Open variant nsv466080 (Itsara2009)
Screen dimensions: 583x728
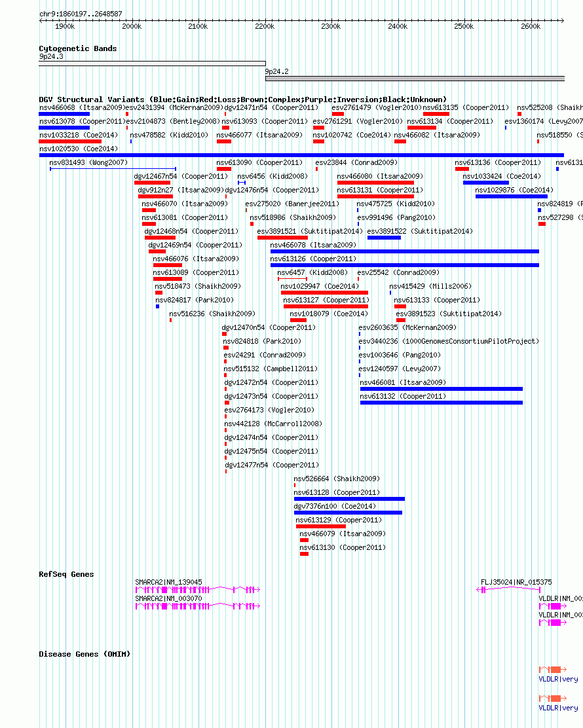click(380, 176)
